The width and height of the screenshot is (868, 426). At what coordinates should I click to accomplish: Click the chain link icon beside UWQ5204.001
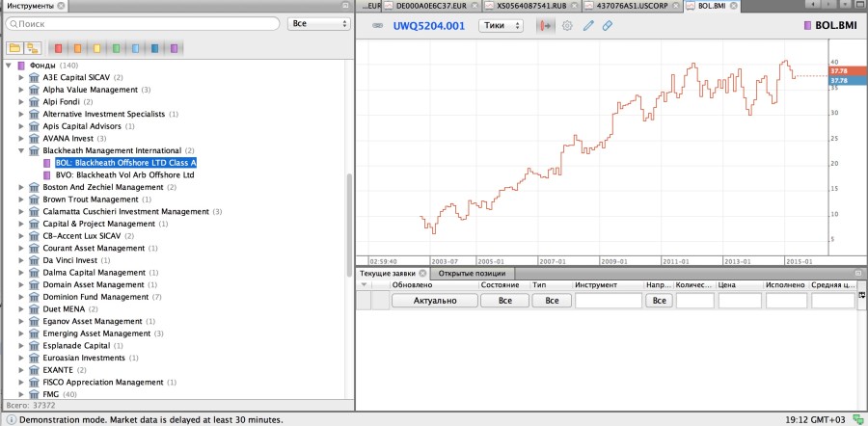[x=377, y=26]
